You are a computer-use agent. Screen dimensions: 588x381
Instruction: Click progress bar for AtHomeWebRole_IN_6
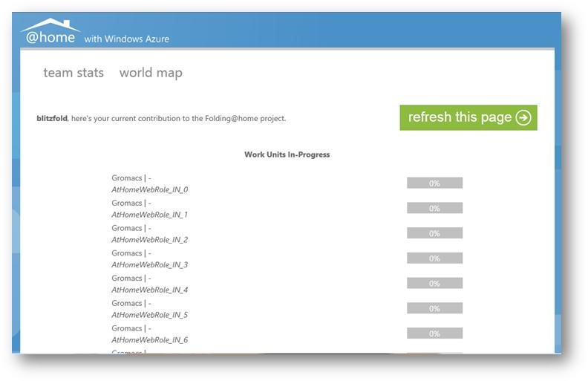tap(434, 333)
